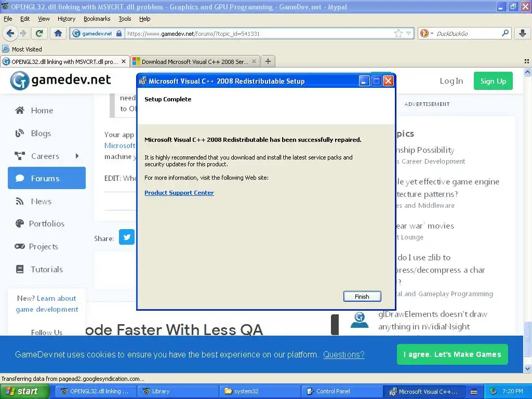Click the URL address bar field

[x=260, y=33]
